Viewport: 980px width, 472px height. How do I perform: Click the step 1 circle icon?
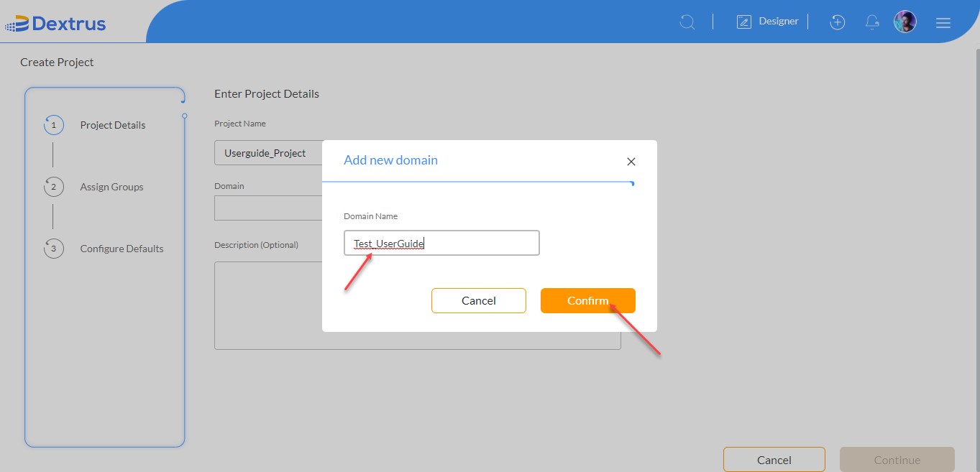pos(53,125)
